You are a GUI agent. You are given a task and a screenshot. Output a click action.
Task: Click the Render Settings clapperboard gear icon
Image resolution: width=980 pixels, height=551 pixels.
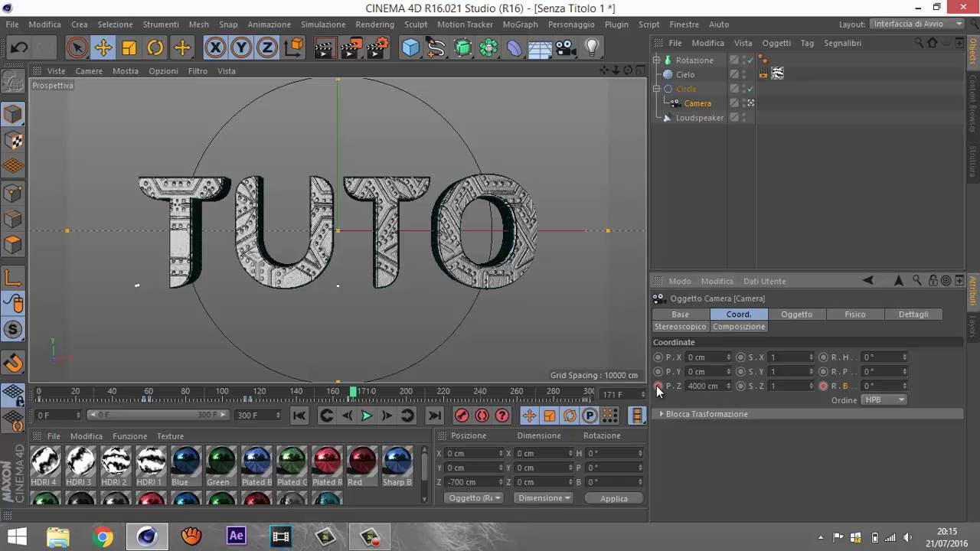[x=377, y=48]
